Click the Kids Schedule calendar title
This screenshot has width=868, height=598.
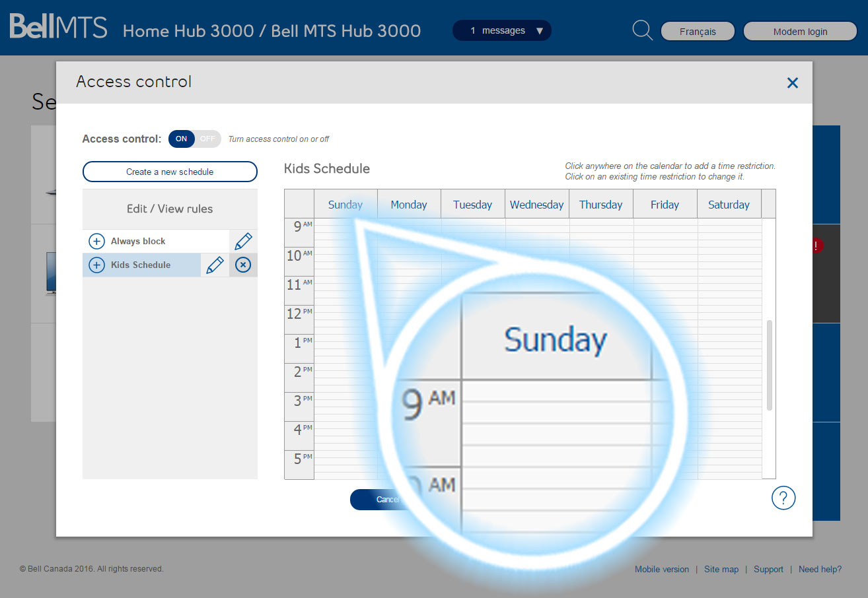coord(327,169)
